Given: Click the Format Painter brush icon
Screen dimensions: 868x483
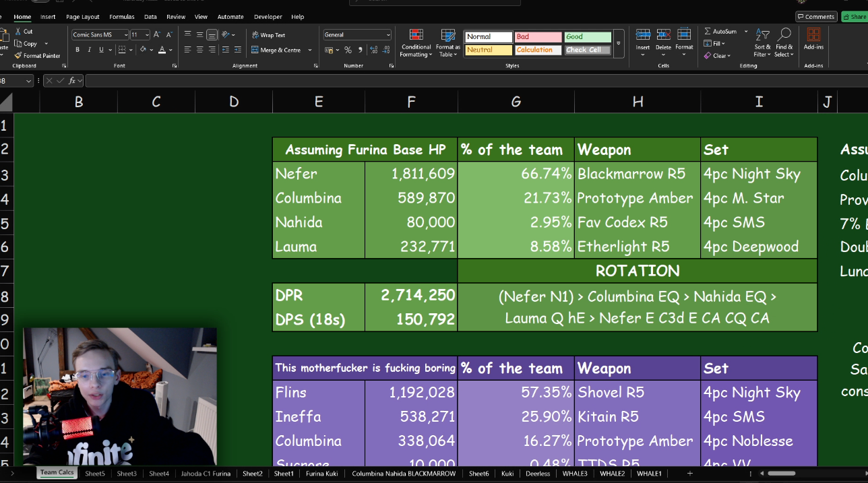Looking at the screenshot, I should [x=18, y=56].
